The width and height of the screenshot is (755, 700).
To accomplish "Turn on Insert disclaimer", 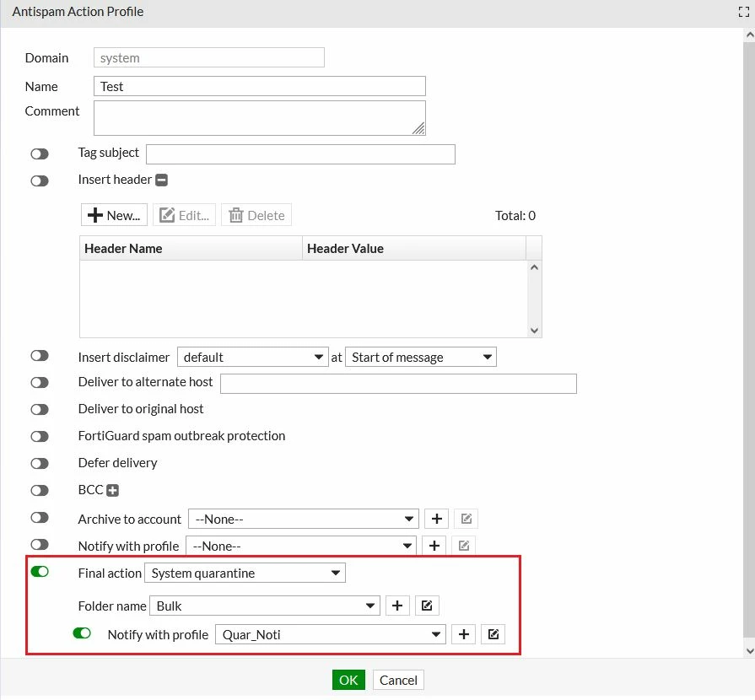I will click(40, 355).
